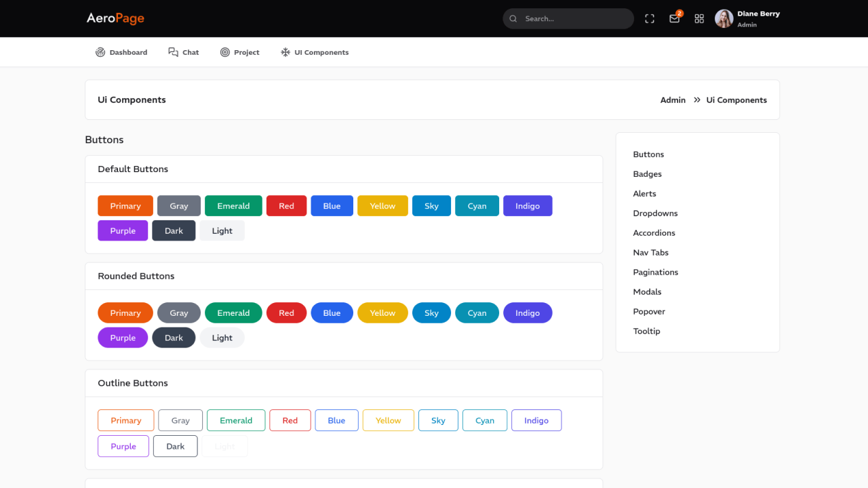Open the Diane Berry user menu
Viewport: 868px width, 488px height.
(758, 14)
